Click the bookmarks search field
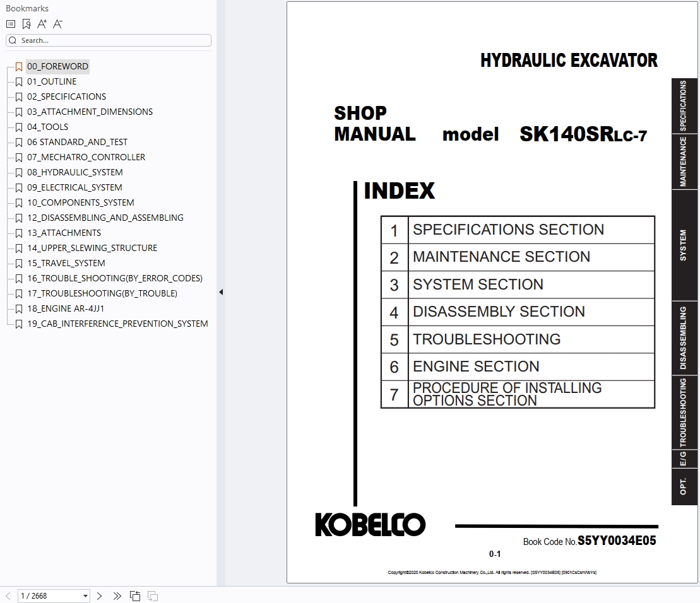Screen dimensions: 700x603 tap(109, 40)
